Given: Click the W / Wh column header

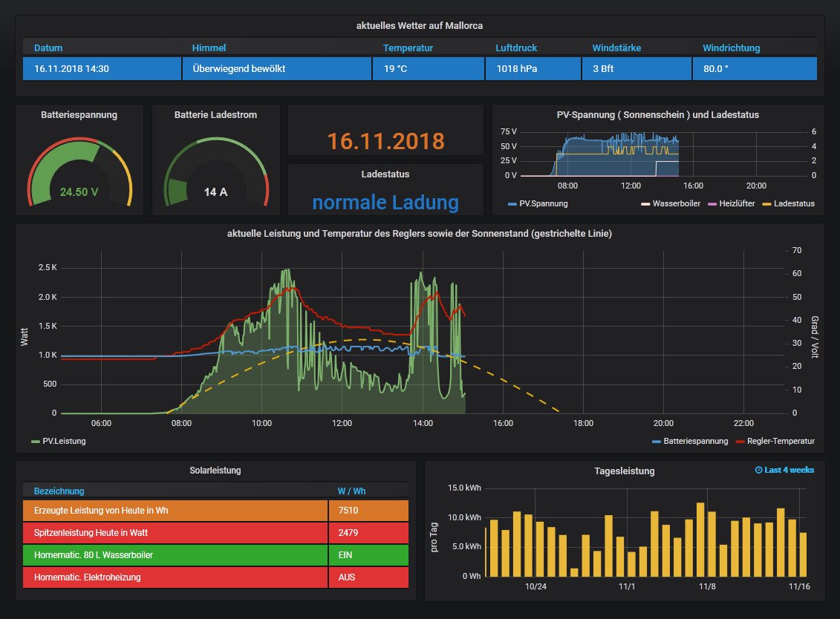Looking at the screenshot, I should pos(351,491).
